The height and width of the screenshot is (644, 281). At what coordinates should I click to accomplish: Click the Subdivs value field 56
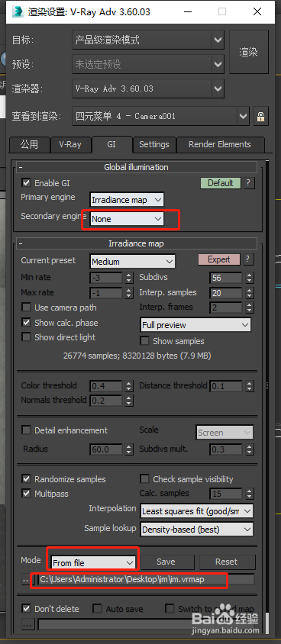pyautogui.click(x=225, y=278)
